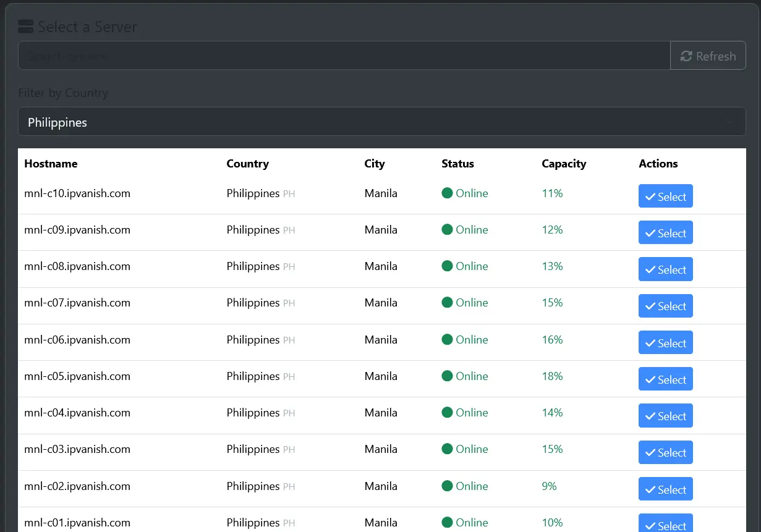The width and height of the screenshot is (761, 532).
Task: Click the chevron arrow of the country dropdown
Action: pos(730,122)
